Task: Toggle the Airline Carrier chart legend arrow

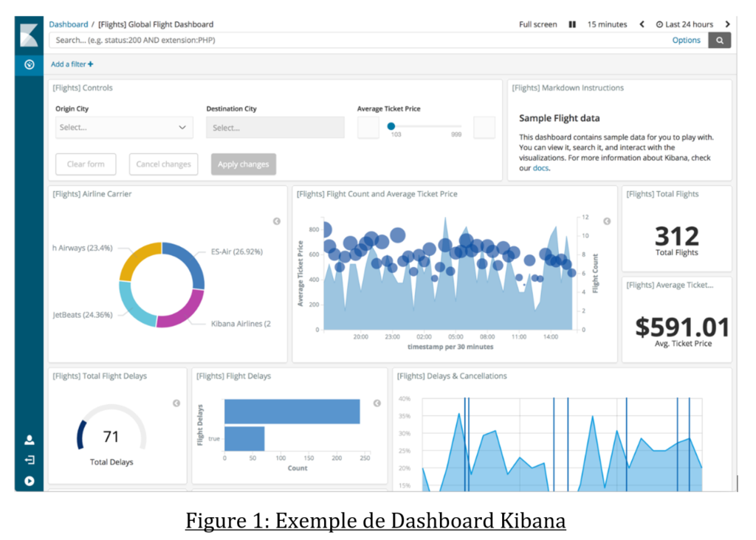Action: click(277, 221)
